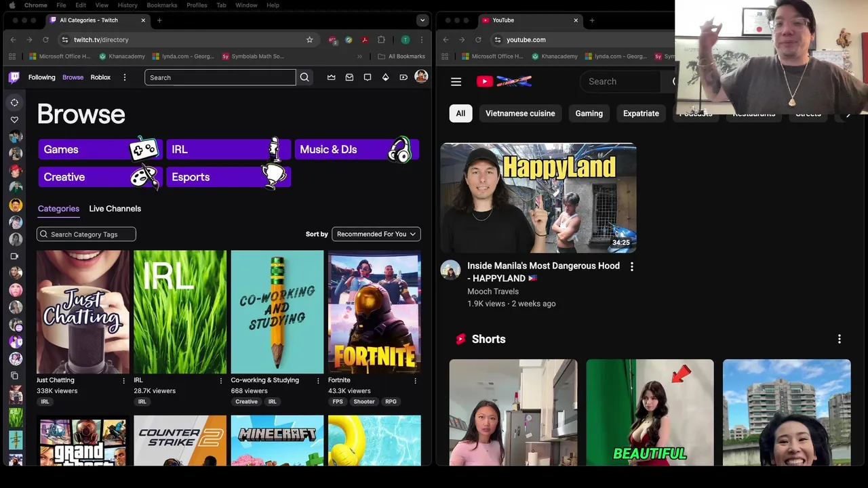Bookmark twitch.tv/directory with the star icon
Image resolution: width=868 pixels, height=488 pixels.
310,40
